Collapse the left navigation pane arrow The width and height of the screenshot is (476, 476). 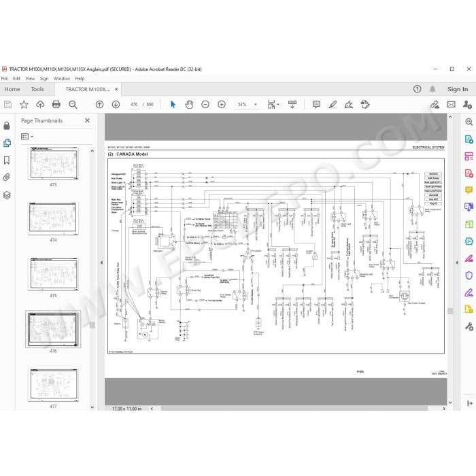101,262
